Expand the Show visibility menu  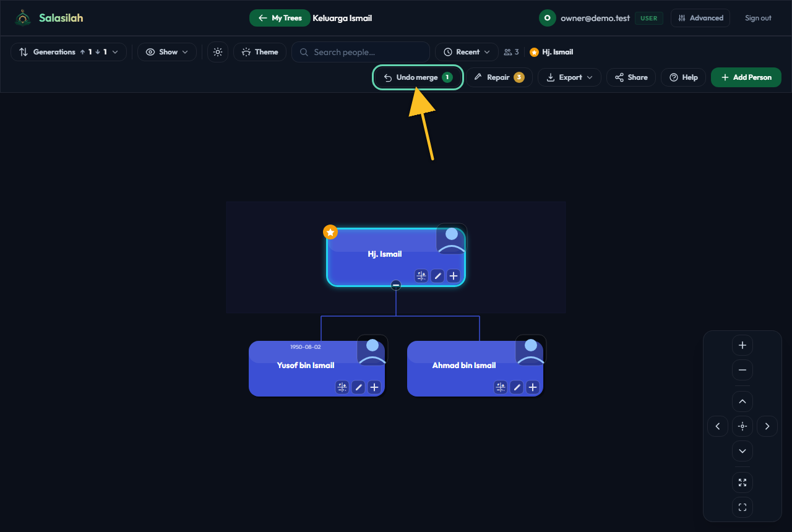click(167, 52)
